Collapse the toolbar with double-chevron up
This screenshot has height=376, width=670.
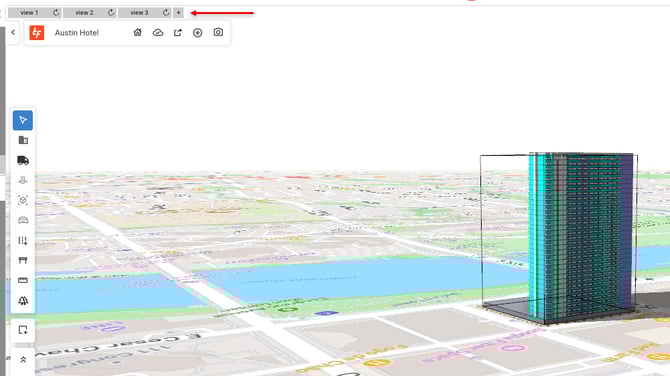click(x=23, y=360)
